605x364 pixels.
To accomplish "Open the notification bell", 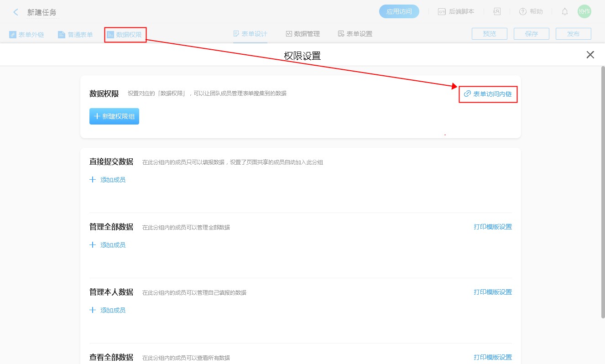I will tap(565, 12).
